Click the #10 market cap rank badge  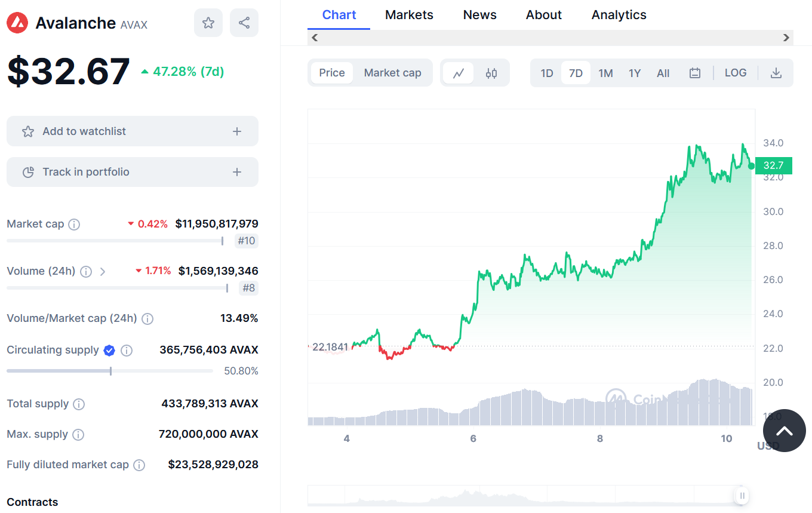tap(247, 241)
